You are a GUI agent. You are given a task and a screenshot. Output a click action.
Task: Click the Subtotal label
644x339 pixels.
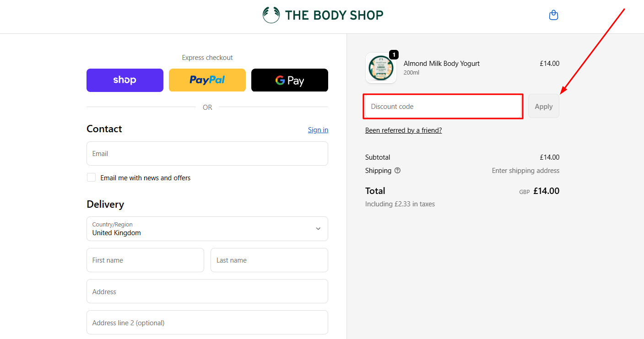tap(378, 157)
